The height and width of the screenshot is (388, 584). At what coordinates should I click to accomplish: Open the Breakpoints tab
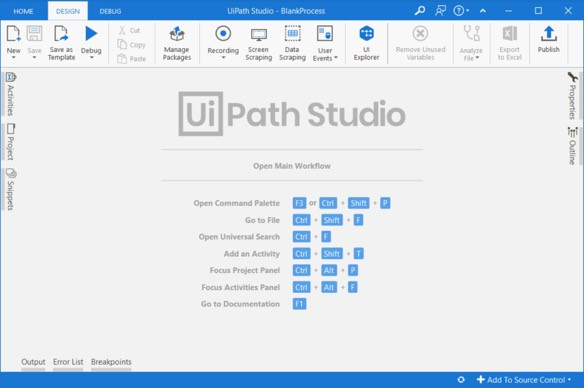click(111, 362)
